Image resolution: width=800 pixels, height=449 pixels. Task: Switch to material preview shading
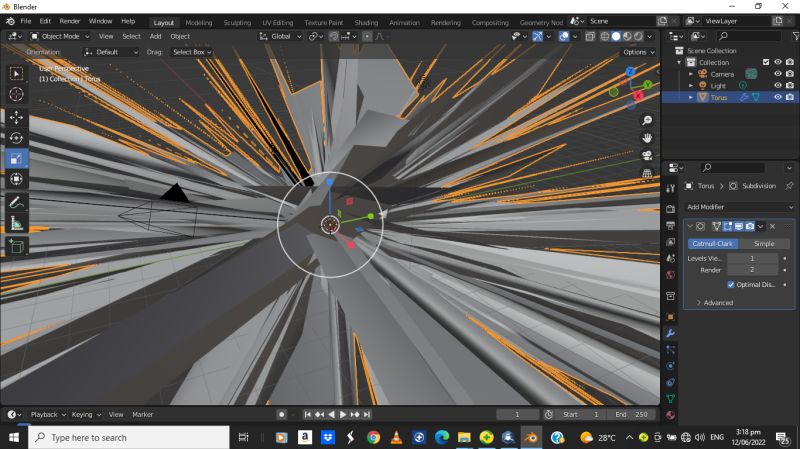coord(627,36)
